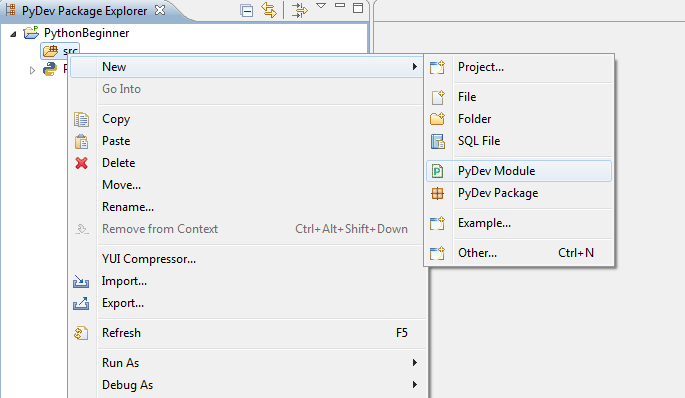Minimize the Package Explorer panel

coord(340,5)
